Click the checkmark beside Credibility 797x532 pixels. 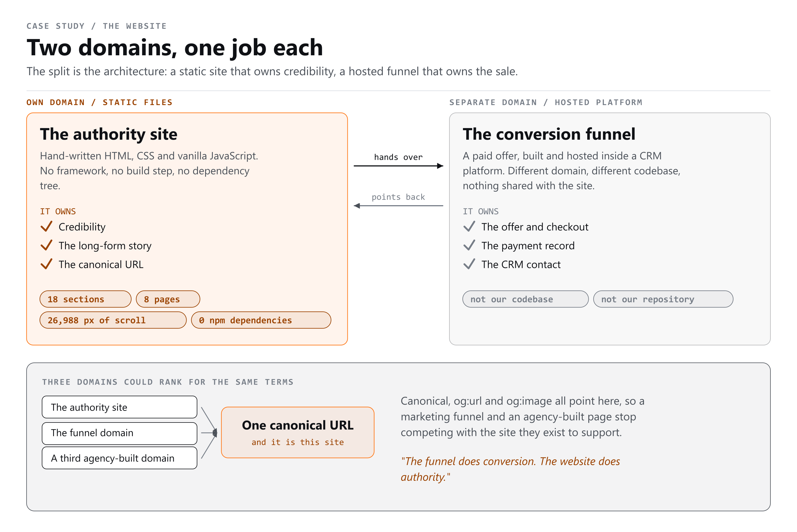click(x=46, y=226)
